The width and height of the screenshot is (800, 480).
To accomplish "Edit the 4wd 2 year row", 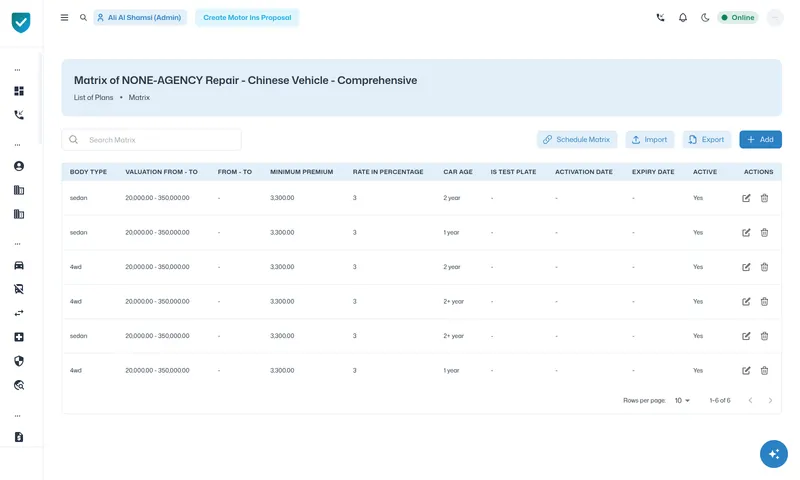I will pyautogui.click(x=746, y=267).
